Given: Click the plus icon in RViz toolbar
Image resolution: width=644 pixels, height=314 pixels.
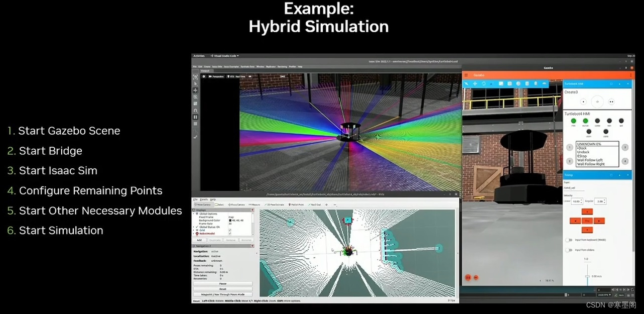Looking at the screenshot, I should coord(327,204).
